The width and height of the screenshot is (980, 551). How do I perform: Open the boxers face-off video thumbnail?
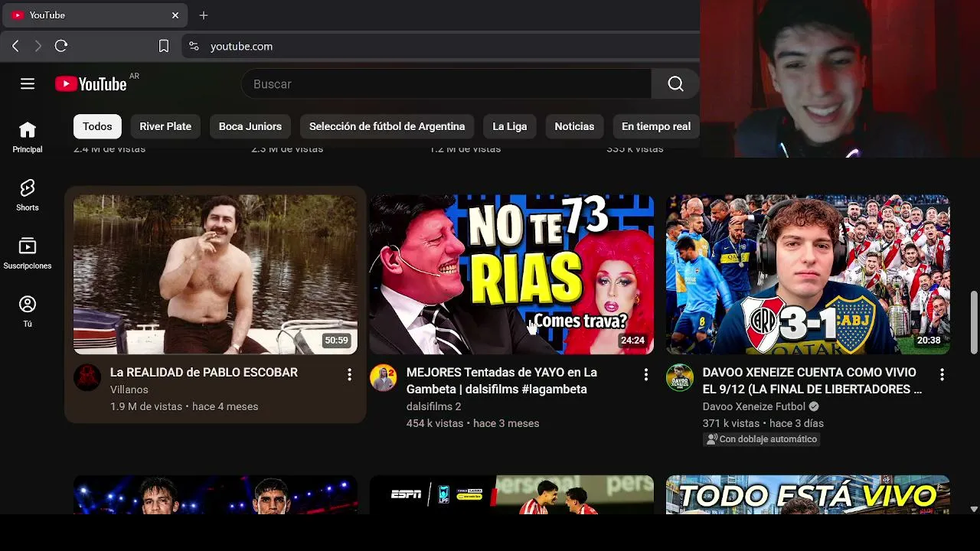[215, 494]
